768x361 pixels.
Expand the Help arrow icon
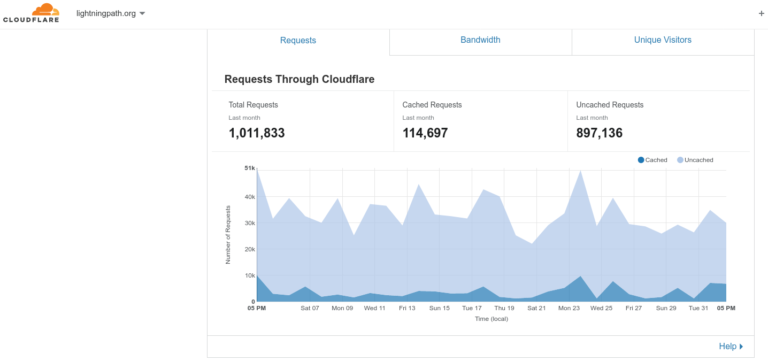point(741,347)
